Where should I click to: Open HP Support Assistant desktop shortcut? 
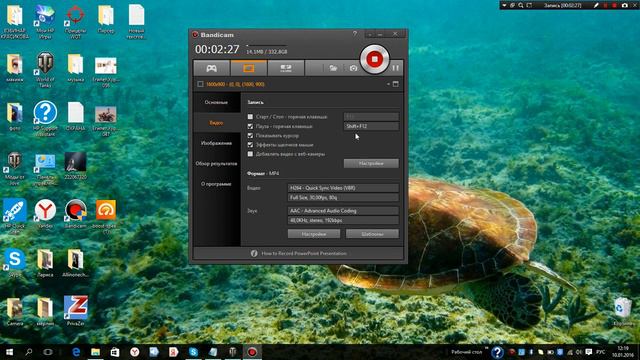(x=45, y=118)
